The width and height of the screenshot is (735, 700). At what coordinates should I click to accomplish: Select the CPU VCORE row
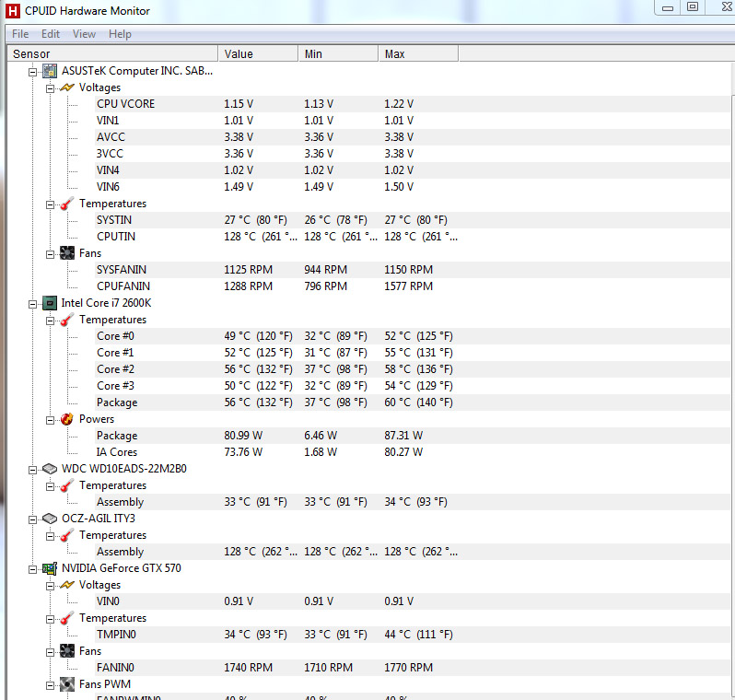point(413,104)
